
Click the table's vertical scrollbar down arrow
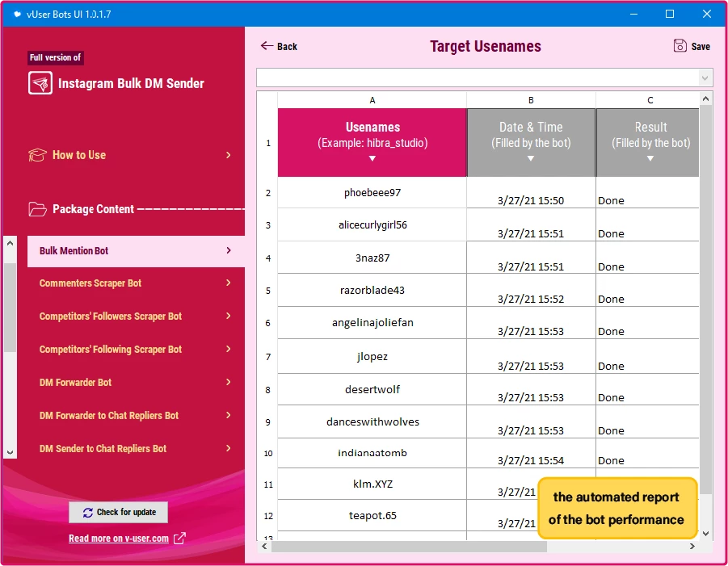click(x=705, y=534)
